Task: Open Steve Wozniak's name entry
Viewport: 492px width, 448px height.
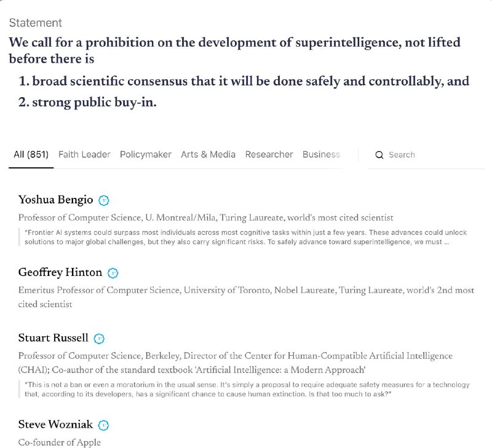Action: click(x=55, y=425)
